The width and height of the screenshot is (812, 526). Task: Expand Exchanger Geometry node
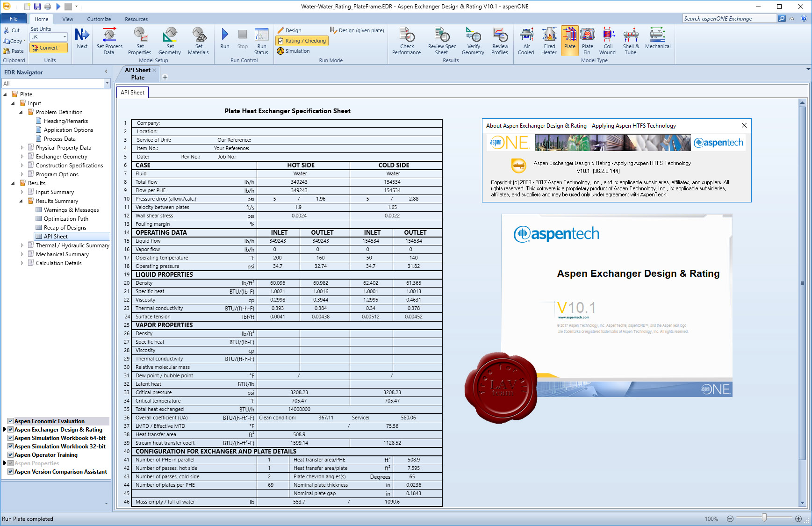22,157
